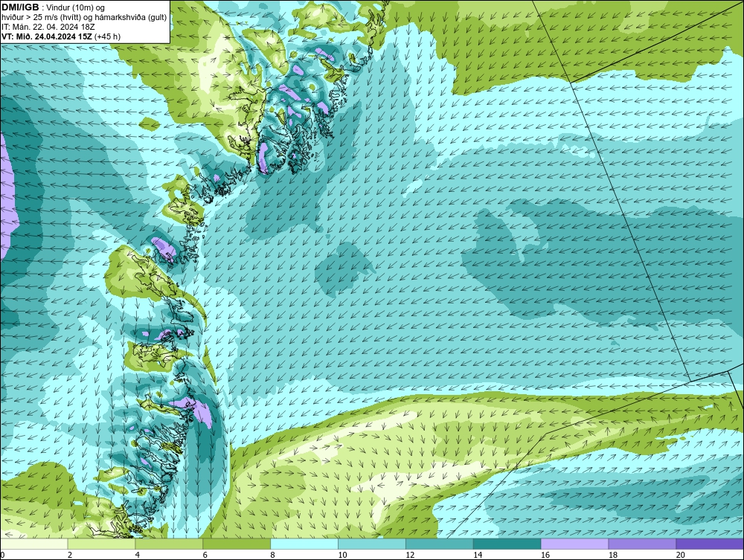
Task: Click the legend scale label '14'
Action: click(478, 555)
